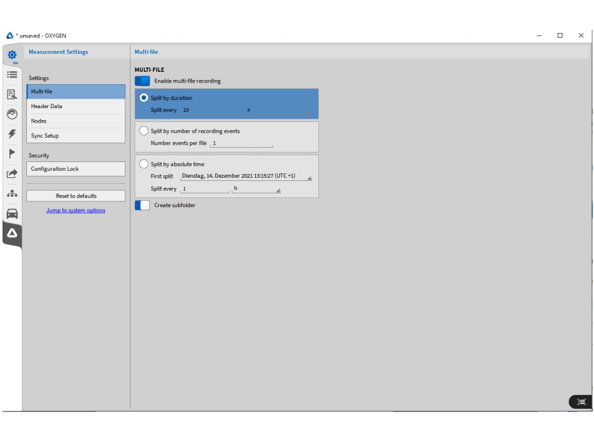594x445 pixels.
Task: Toggle the Create subfolder switch
Action: pos(142,205)
